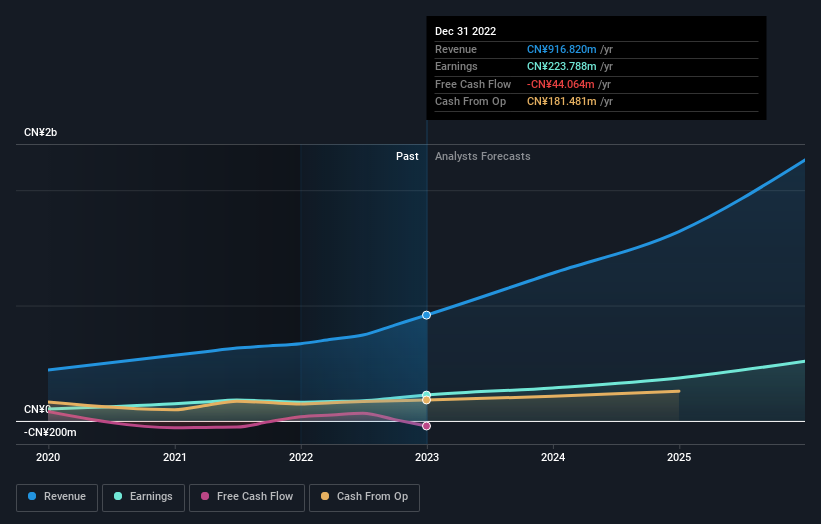This screenshot has height=524, width=821.
Task: Click the Dec 31 2022 tooltip date
Action: (465, 31)
